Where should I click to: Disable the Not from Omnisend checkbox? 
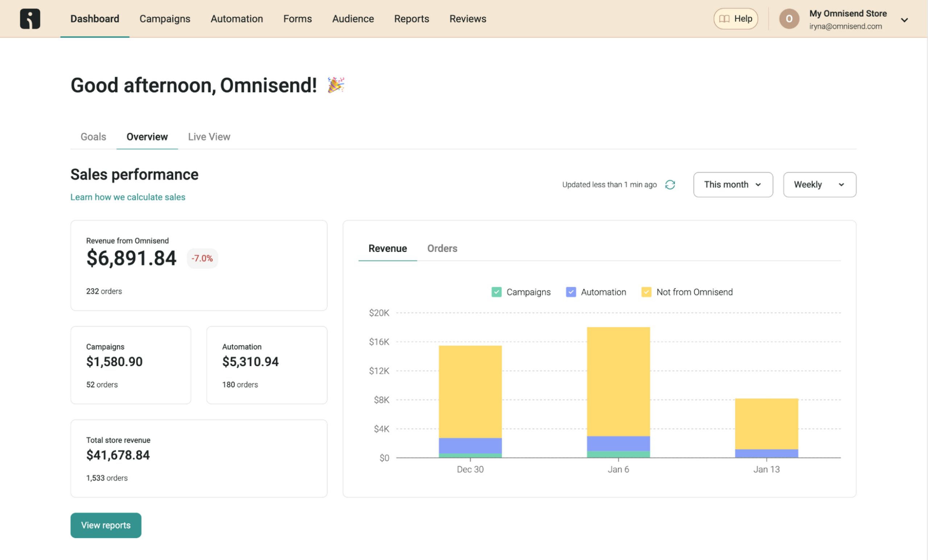coord(646,292)
